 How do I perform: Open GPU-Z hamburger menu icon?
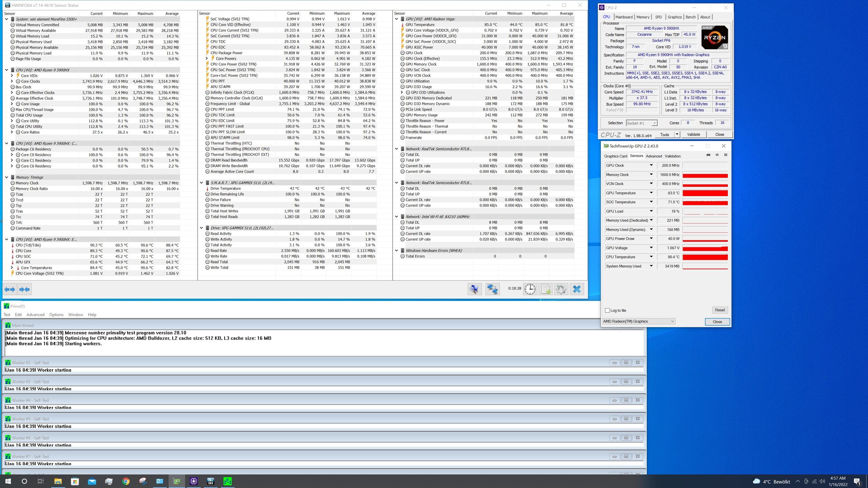[x=726, y=155]
